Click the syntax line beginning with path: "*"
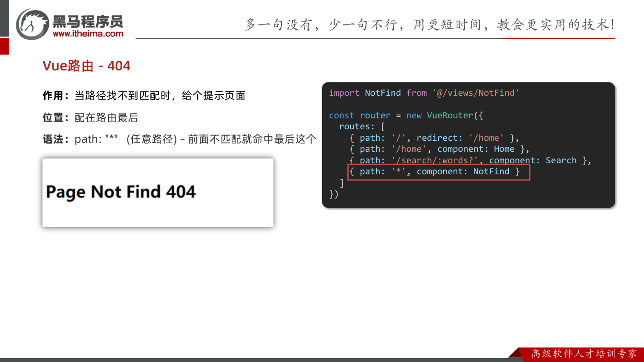This screenshot has height=362, width=644. tap(195, 139)
